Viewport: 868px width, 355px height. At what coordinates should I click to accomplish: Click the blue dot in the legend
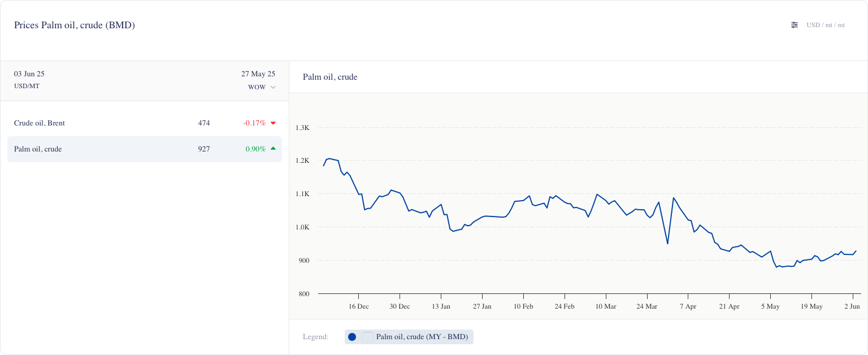352,337
